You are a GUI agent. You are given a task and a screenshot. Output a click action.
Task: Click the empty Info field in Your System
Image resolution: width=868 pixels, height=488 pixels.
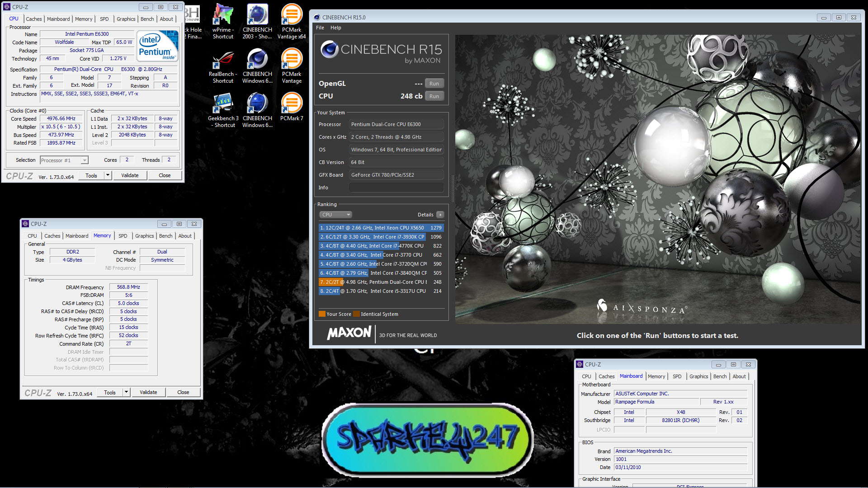(x=396, y=188)
